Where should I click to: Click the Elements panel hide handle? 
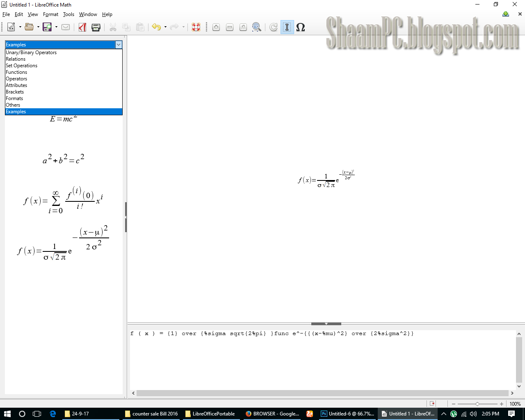coord(126,217)
